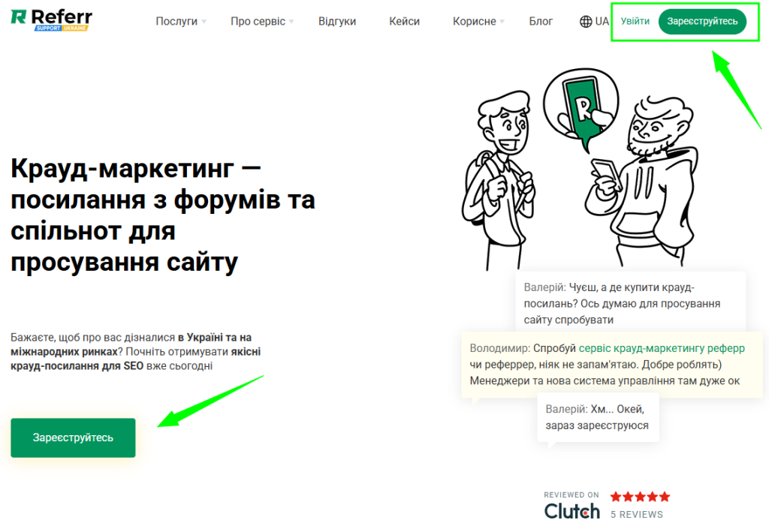Click the globe language icon
Viewport: 769px width, 532px height.
[x=586, y=22]
